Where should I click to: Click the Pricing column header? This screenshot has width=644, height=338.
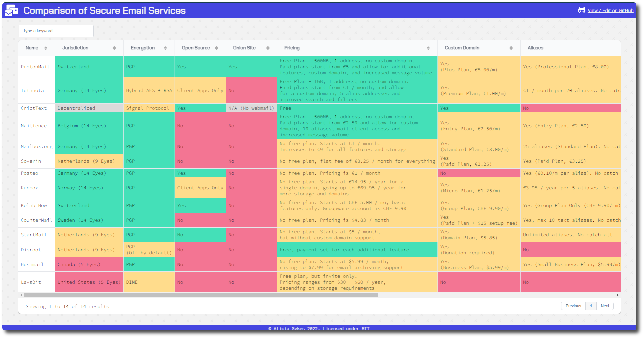coord(357,48)
